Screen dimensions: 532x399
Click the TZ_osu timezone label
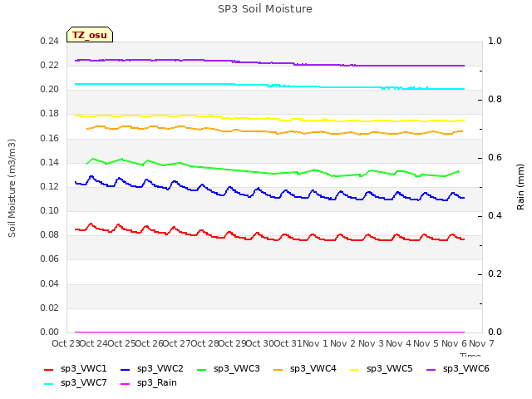coord(90,35)
